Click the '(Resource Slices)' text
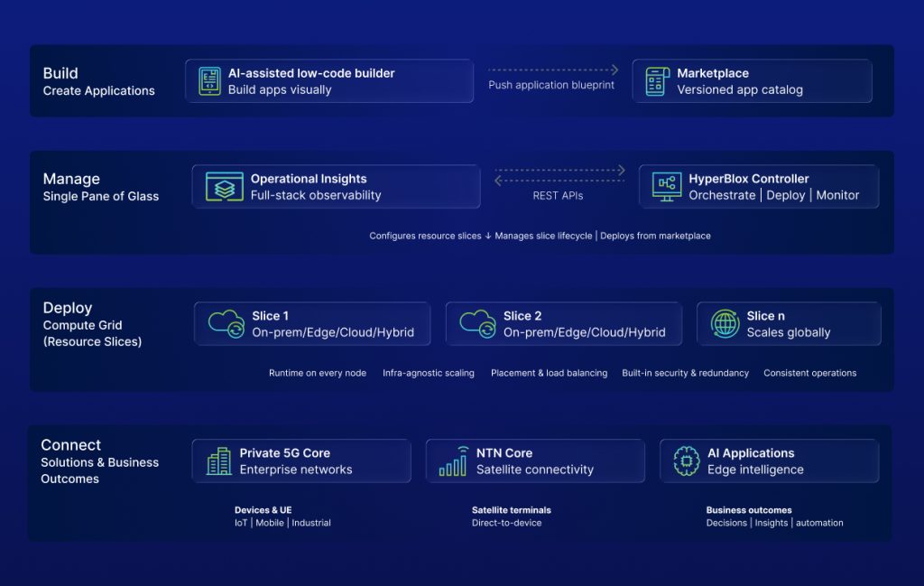 93,342
